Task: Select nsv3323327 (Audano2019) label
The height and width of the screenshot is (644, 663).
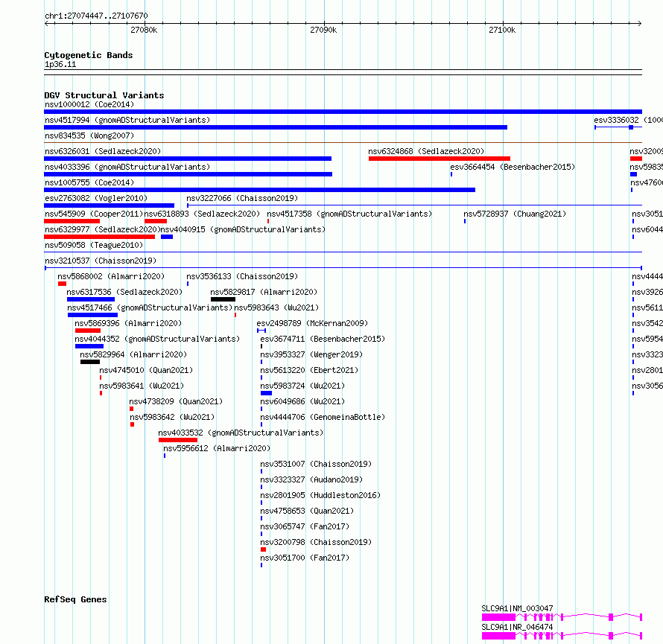Action: click(x=311, y=479)
